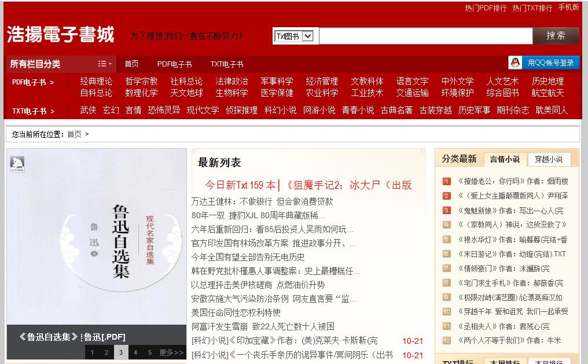
Task: Show carousel slide 4
Action: pyautogui.click(x=135, y=352)
